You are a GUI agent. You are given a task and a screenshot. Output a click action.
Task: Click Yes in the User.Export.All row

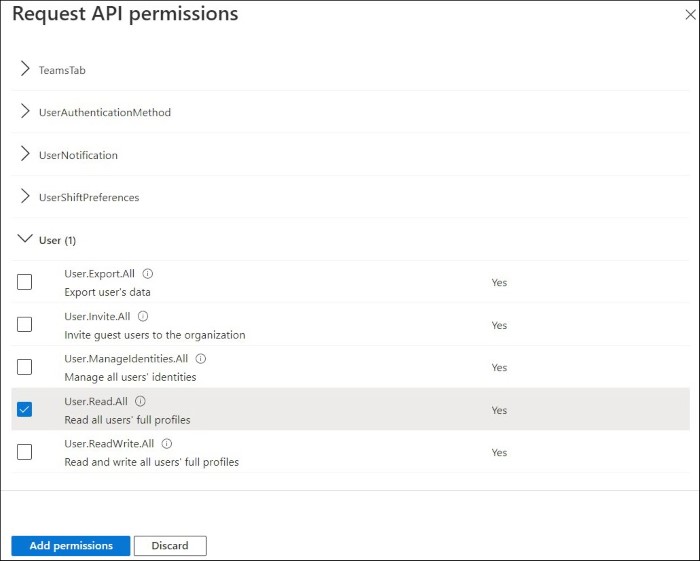499,283
